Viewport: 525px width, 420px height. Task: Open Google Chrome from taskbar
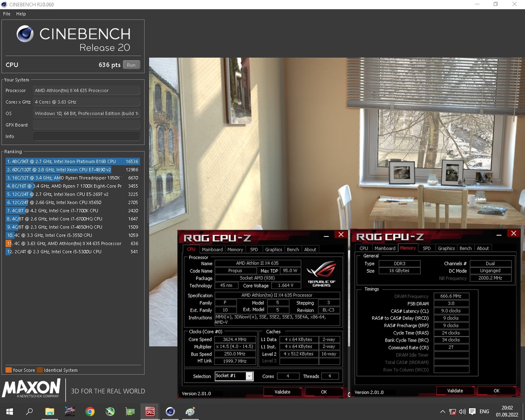click(x=90, y=411)
